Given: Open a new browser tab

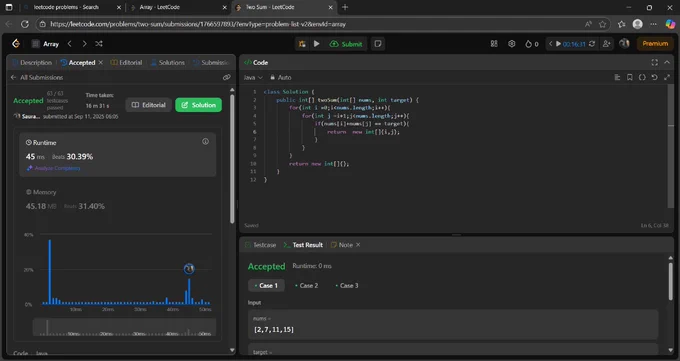Looking at the screenshot, I should click(345, 7).
